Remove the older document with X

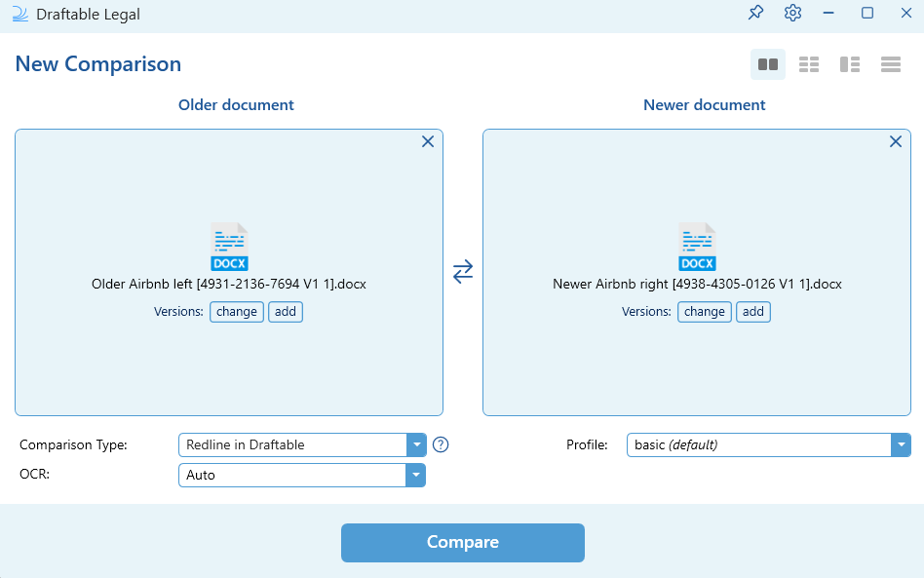pos(428,141)
